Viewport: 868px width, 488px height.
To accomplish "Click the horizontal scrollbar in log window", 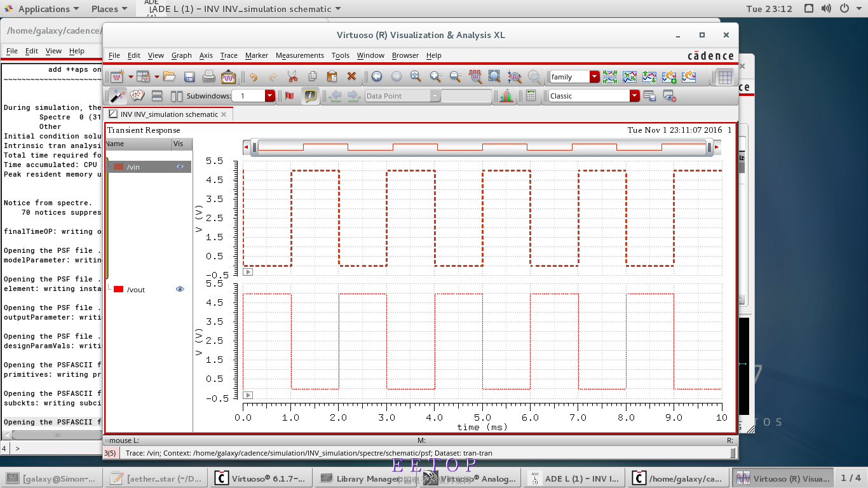I will [x=57, y=435].
